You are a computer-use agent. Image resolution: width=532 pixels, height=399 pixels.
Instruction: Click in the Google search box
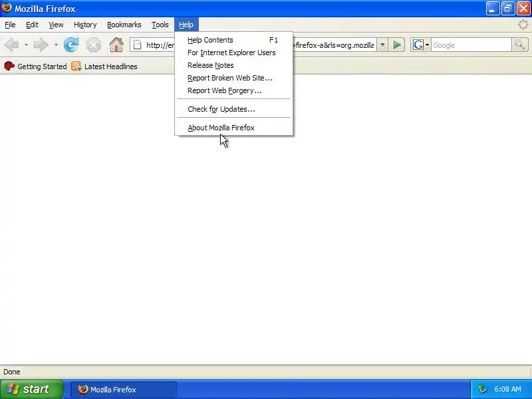[471, 45]
